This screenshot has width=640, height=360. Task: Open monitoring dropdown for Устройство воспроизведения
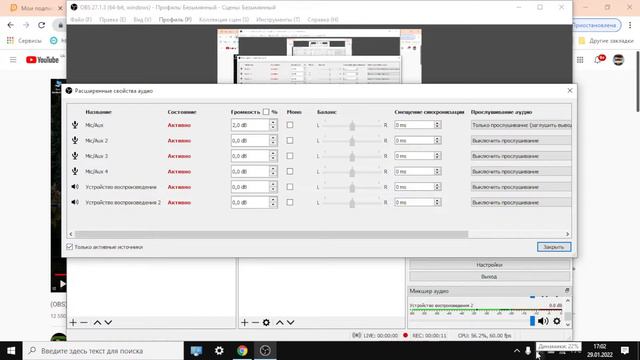coord(521,187)
